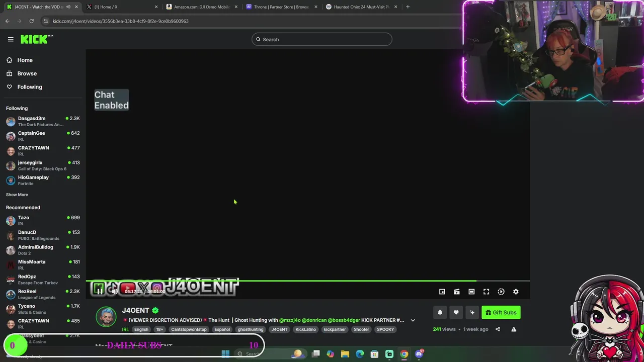
Task: Open the mini player icon
Action: (x=442, y=292)
